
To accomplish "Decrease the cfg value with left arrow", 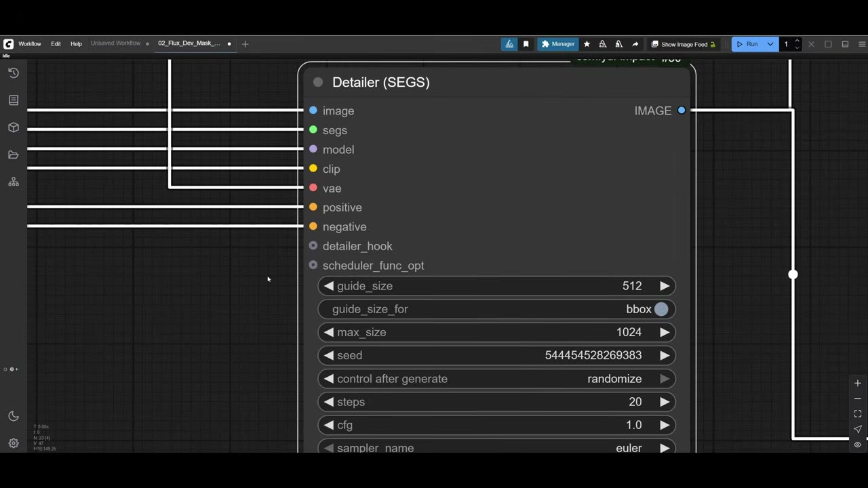I will (x=329, y=425).
